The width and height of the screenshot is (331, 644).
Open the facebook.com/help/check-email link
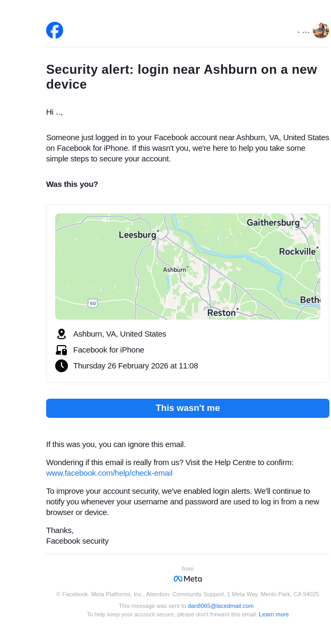click(109, 473)
